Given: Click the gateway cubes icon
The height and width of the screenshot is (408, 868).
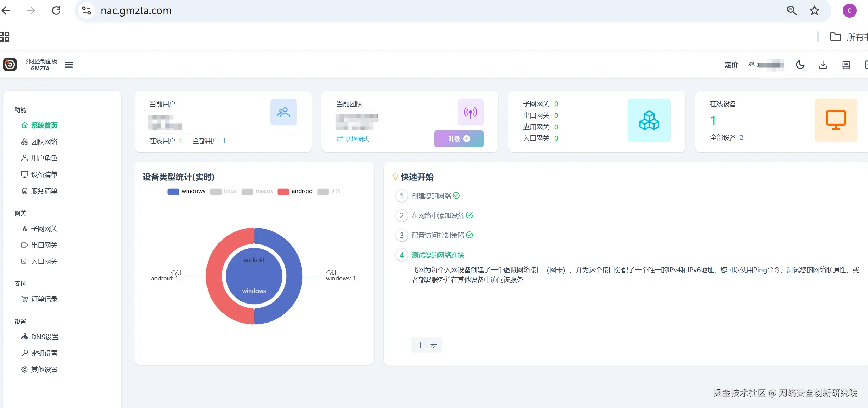Looking at the screenshot, I should pyautogui.click(x=649, y=120).
